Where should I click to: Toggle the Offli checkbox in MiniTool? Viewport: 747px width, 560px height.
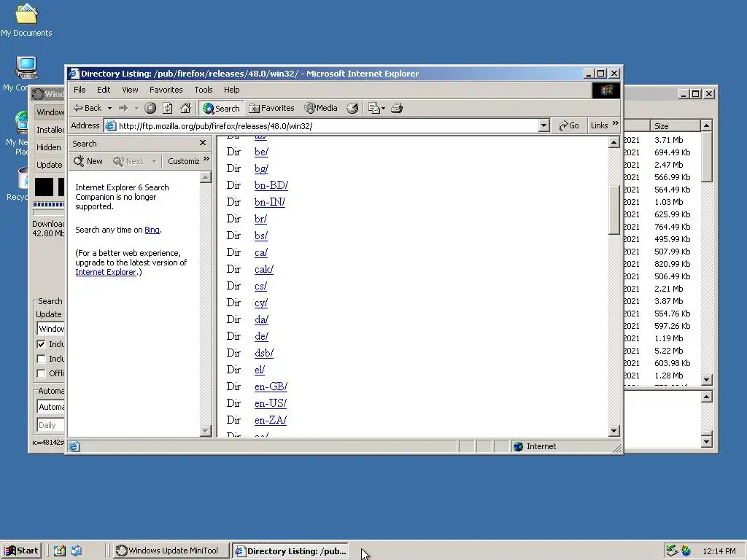click(41, 373)
